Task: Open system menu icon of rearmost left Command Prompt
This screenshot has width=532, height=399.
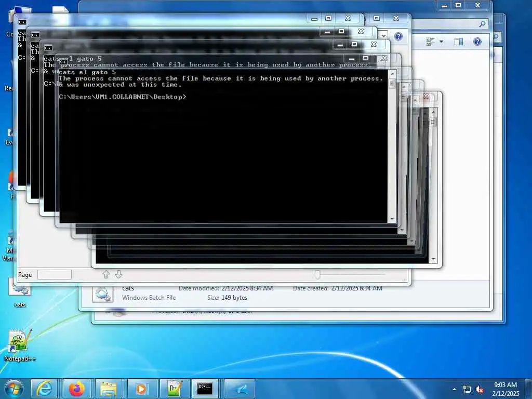Action: (x=22, y=22)
